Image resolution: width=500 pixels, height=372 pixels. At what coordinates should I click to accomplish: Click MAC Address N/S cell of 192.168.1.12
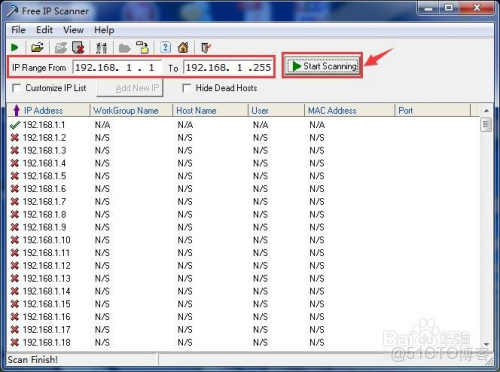tap(317, 266)
